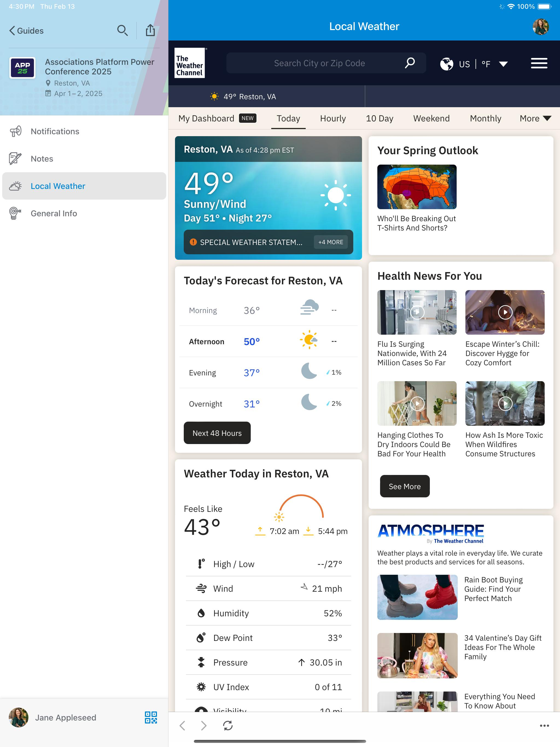This screenshot has width=560, height=747.
Task: Focus the Search City or Zip Code field
Action: (326, 63)
